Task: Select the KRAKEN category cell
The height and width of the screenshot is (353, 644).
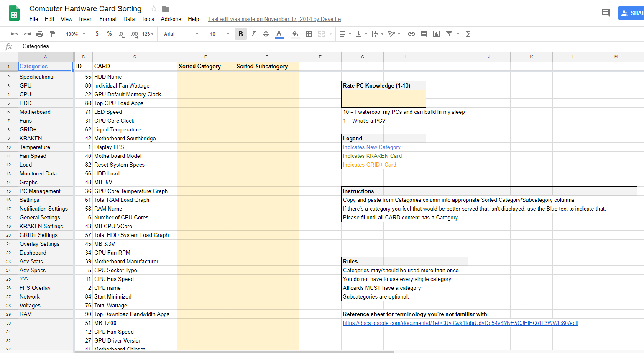Action: click(x=46, y=138)
